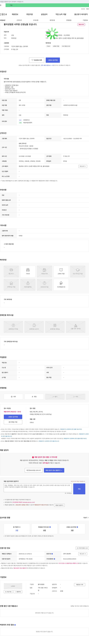Click the 거짓구인광고 신고 button
The width and height of the screenshot is (89, 644).
[x=82, y=548]
